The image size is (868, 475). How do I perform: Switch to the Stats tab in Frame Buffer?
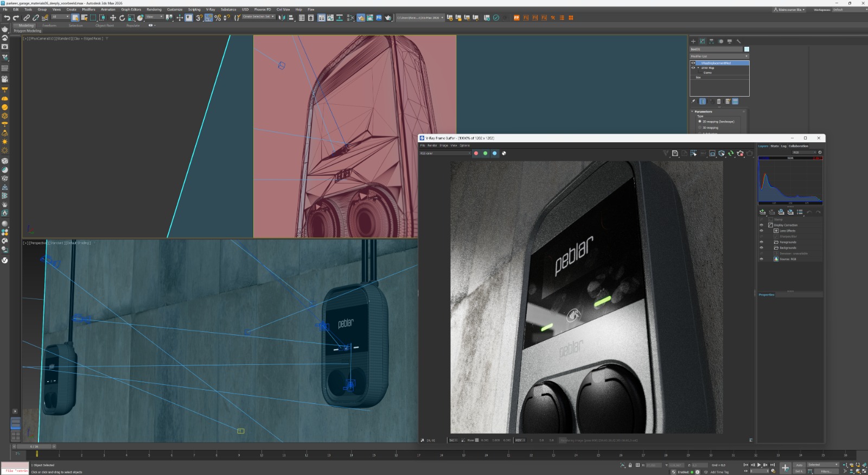click(x=775, y=146)
